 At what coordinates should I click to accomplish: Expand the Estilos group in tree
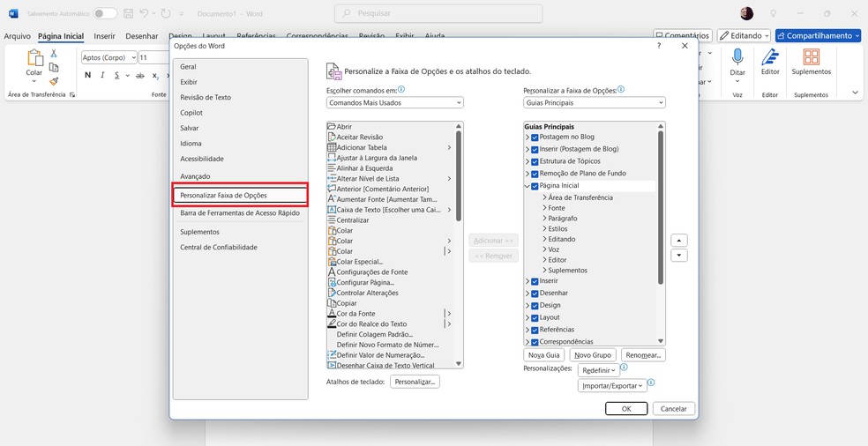[545, 228]
